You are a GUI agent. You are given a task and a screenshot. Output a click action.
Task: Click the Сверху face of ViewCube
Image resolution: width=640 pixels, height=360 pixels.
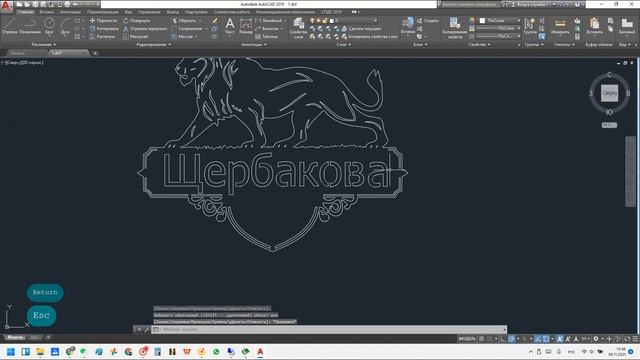[609, 93]
